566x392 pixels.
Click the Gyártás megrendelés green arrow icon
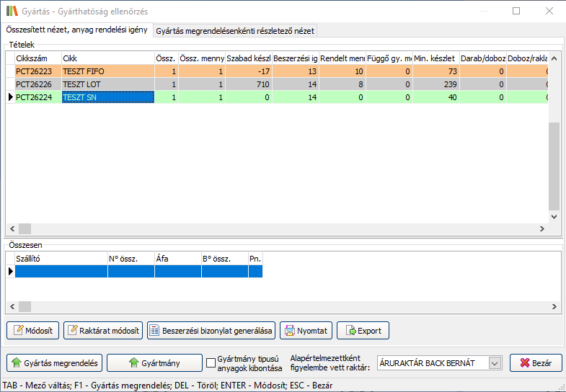coord(16,362)
